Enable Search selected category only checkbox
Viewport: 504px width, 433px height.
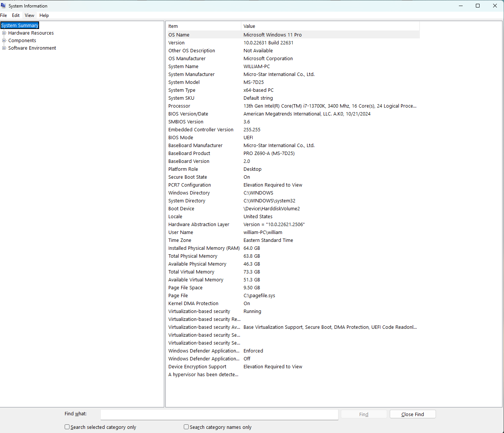67,427
